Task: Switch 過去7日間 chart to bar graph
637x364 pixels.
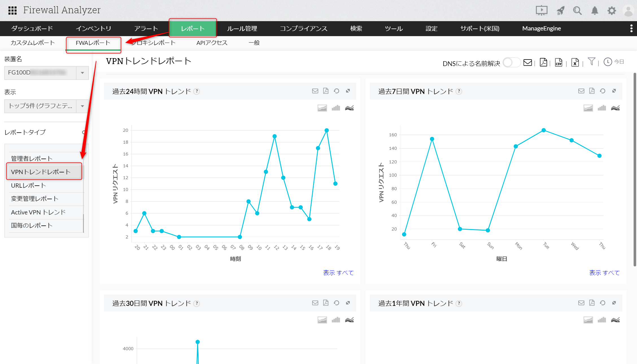Action: 602,108
